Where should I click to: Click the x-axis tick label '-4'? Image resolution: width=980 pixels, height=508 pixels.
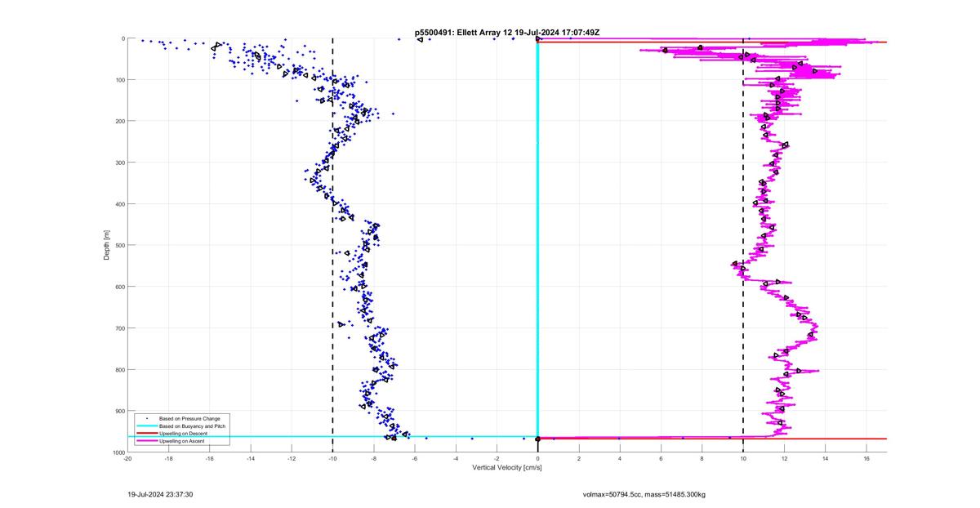point(456,459)
